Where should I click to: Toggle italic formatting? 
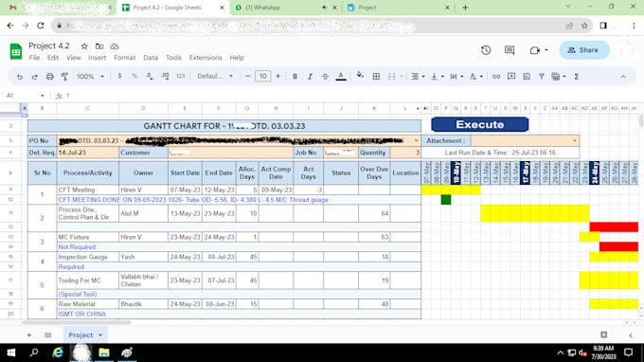tap(310, 77)
